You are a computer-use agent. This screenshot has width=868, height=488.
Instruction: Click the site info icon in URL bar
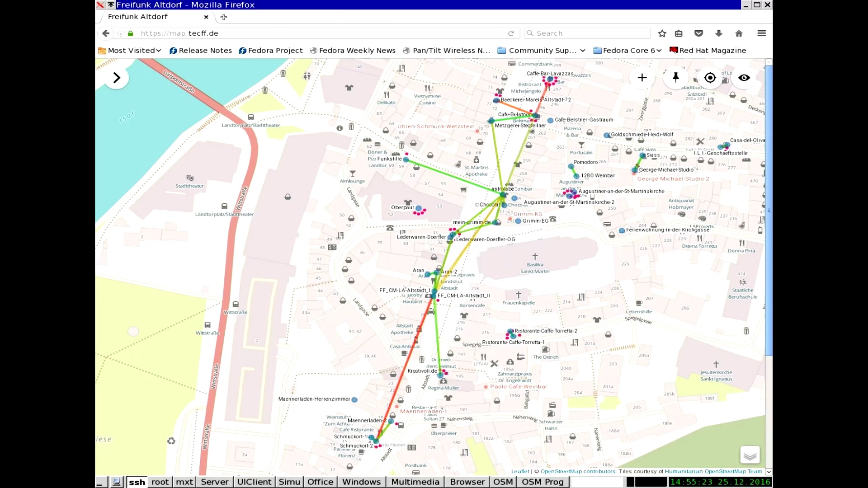120,33
